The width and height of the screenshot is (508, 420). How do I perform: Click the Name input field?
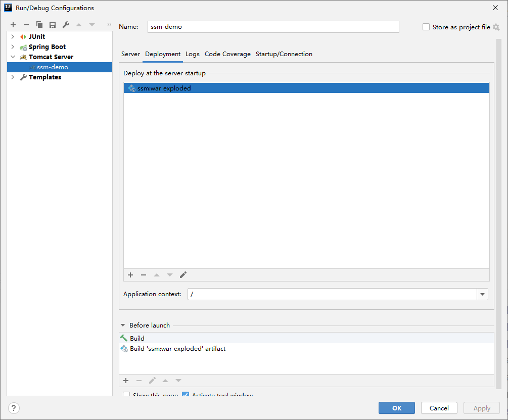[273, 27]
